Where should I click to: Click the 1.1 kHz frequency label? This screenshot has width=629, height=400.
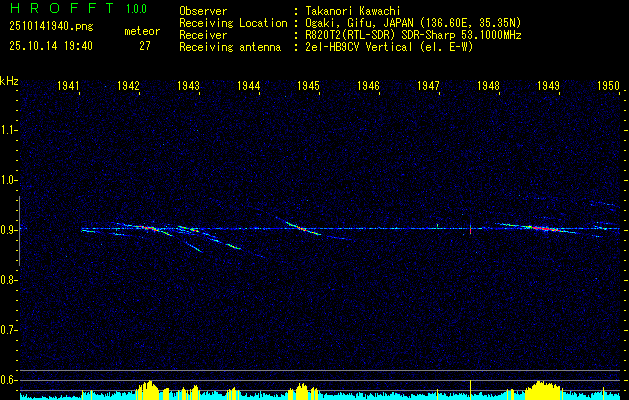coord(8,130)
